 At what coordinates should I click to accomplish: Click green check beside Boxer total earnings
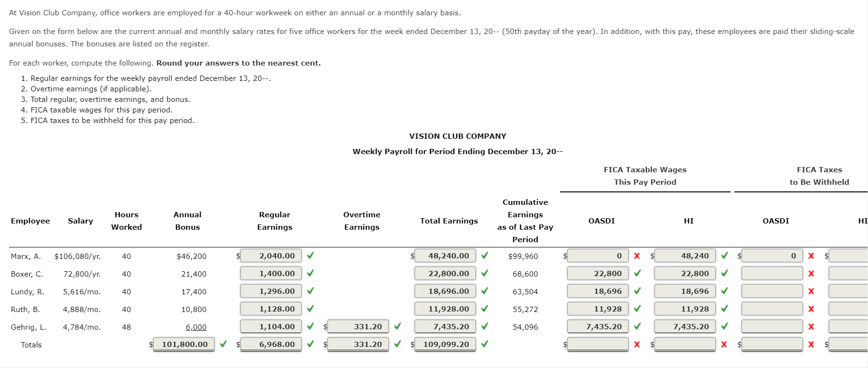(485, 273)
